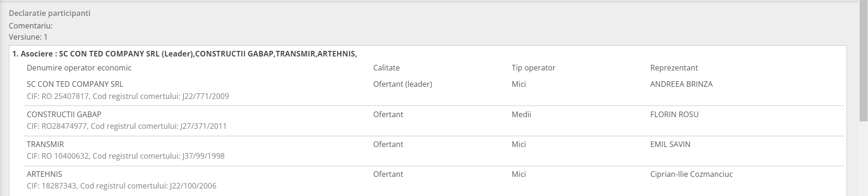Click CIF RO 25407817 details line
868x196 pixels.
[x=128, y=96]
